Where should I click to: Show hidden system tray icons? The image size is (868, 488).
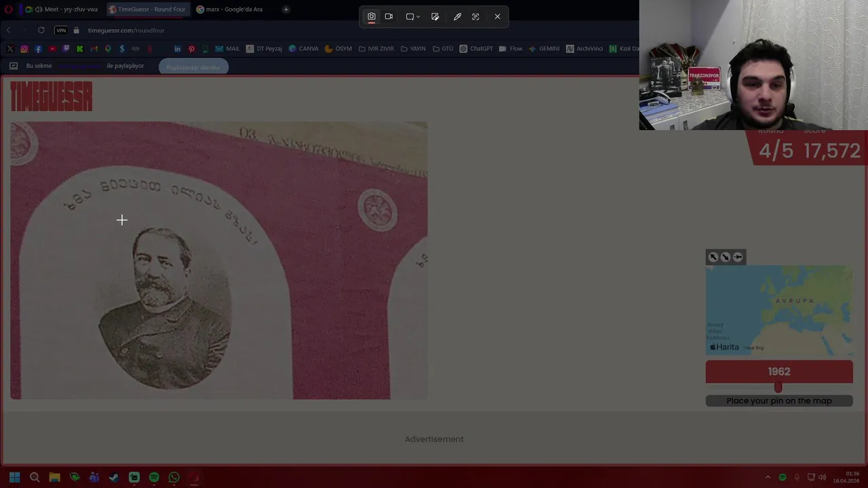pos(768,477)
